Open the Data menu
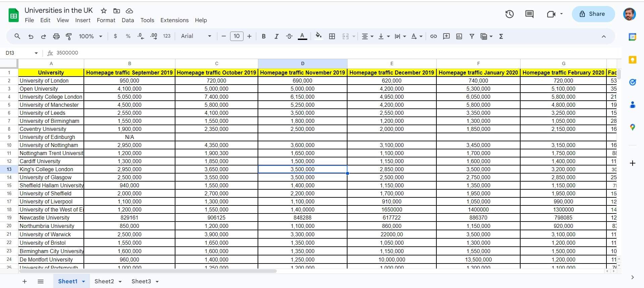The width and height of the screenshot is (644, 288). (128, 20)
